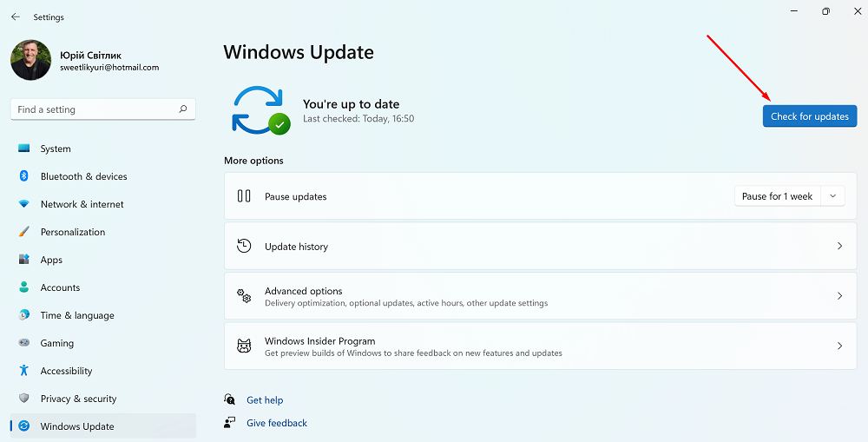Click the Get help link
868x442 pixels.
point(265,400)
